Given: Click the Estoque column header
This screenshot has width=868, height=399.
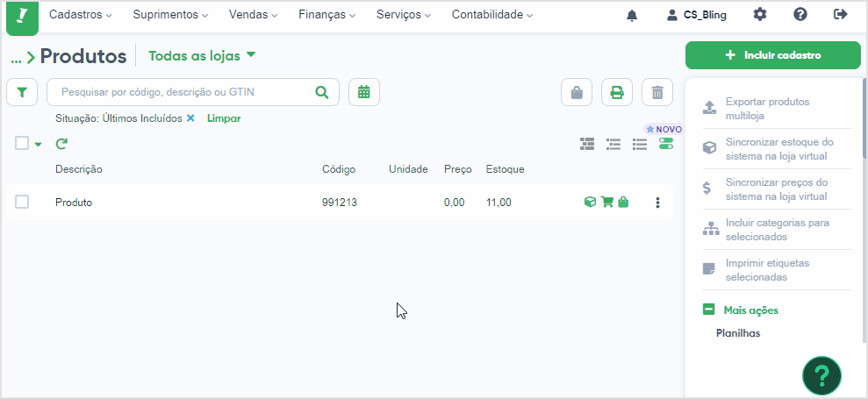Looking at the screenshot, I should click(505, 169).
